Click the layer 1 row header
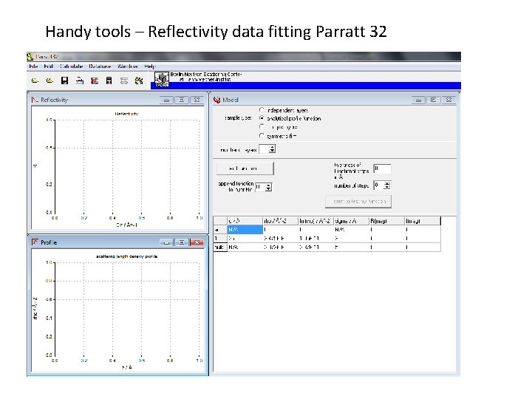Viewport: 532px width, 399px height. click(220, 239)
